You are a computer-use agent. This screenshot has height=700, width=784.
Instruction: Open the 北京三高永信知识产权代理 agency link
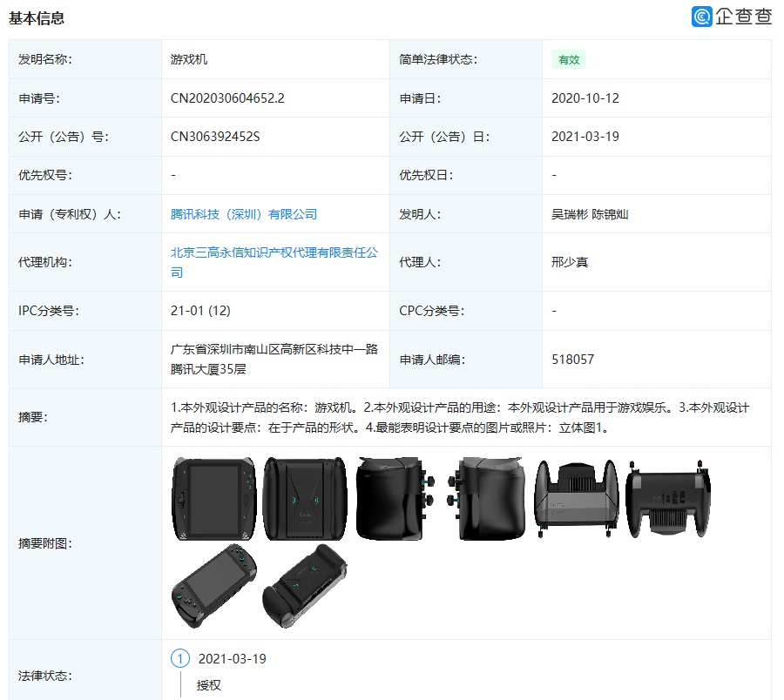pos(274,252)
